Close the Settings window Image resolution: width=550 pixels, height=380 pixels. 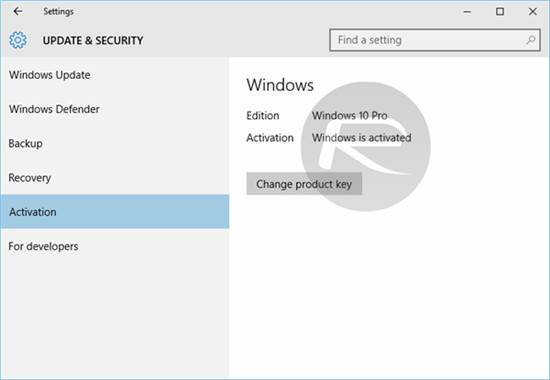[532, 12]
